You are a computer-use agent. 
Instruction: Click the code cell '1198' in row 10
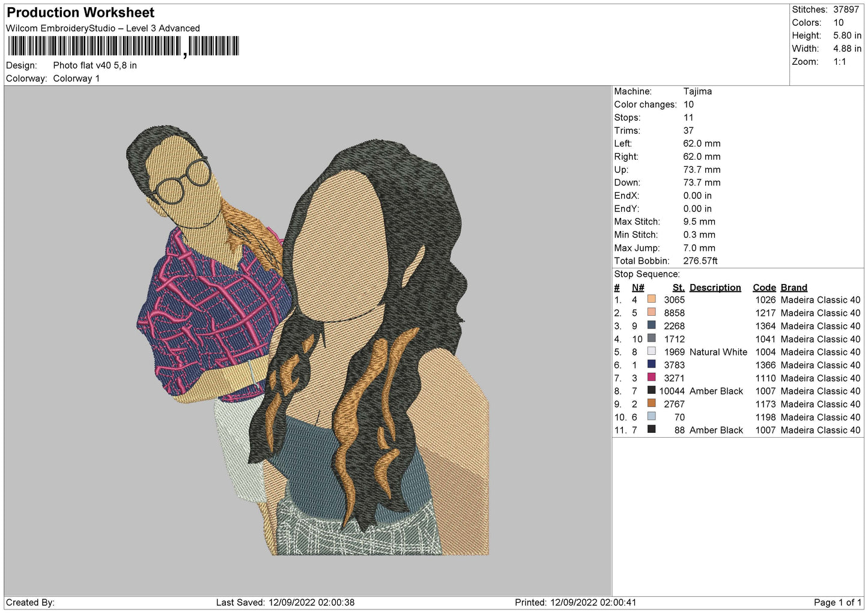tap(765, 417)
